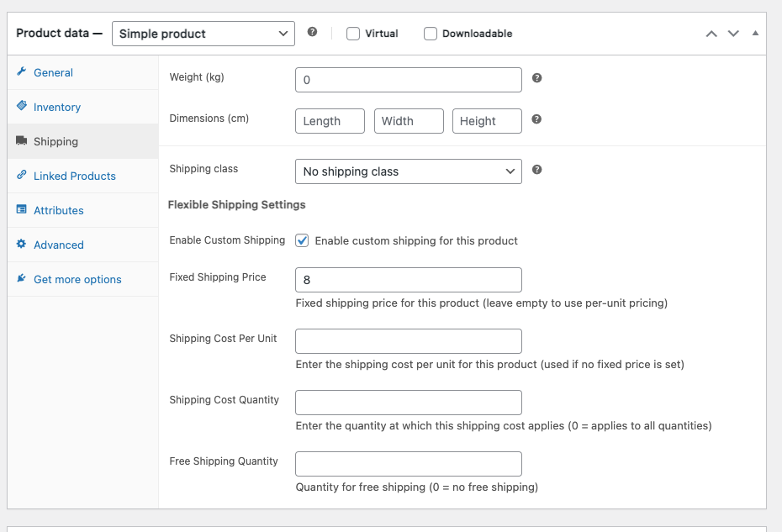Click the help icon beside Shipping class

[x=537, y=170]
